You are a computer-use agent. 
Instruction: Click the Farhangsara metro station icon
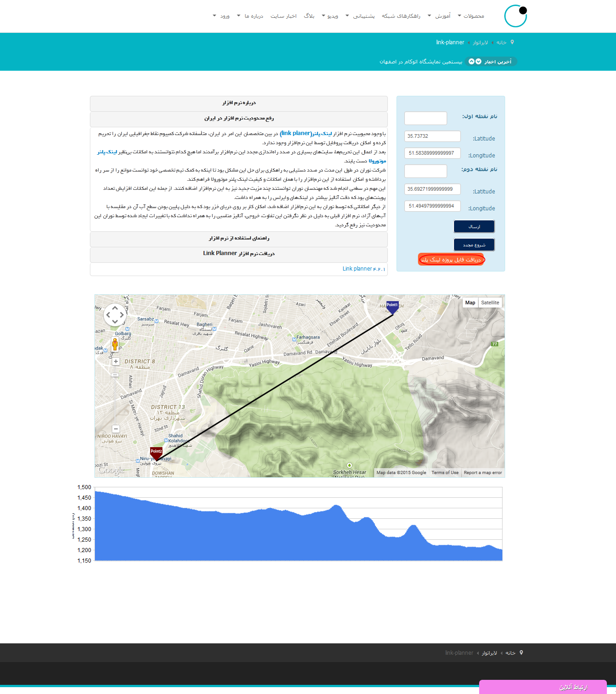pos(294,339)
